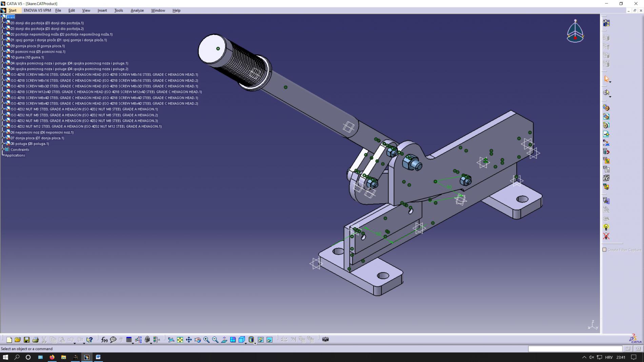
Task: Click the Rotate view icon
Action: 198,340
